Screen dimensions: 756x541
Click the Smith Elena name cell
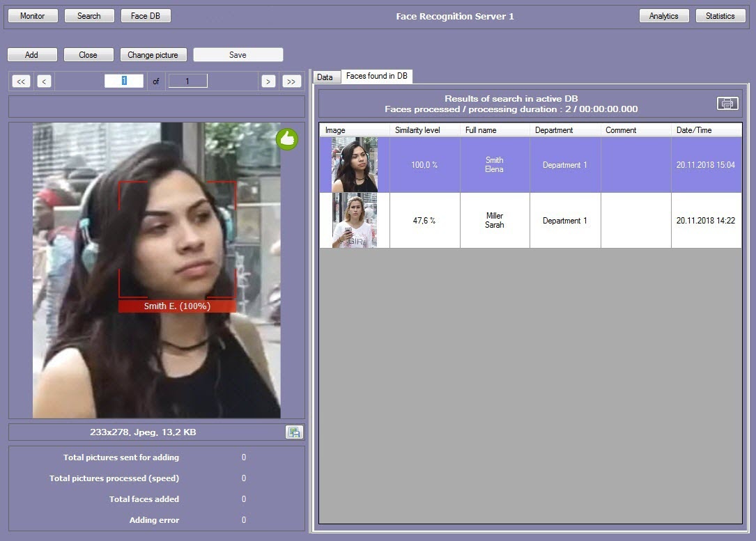click(x=495, y=165)
